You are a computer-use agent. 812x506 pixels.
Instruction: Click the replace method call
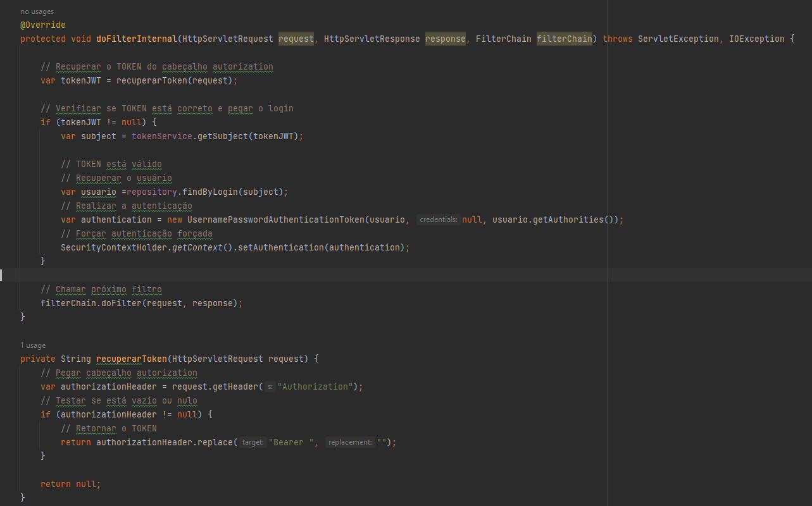point(215,442)
